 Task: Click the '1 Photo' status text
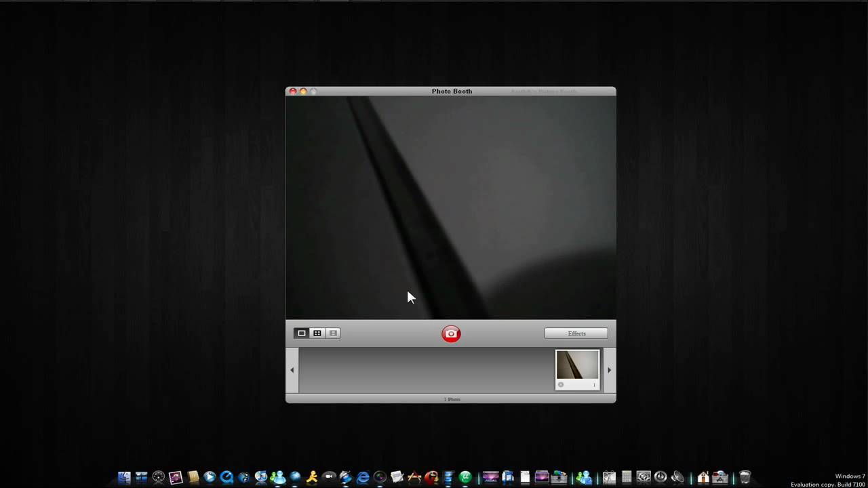click(452, 399)
